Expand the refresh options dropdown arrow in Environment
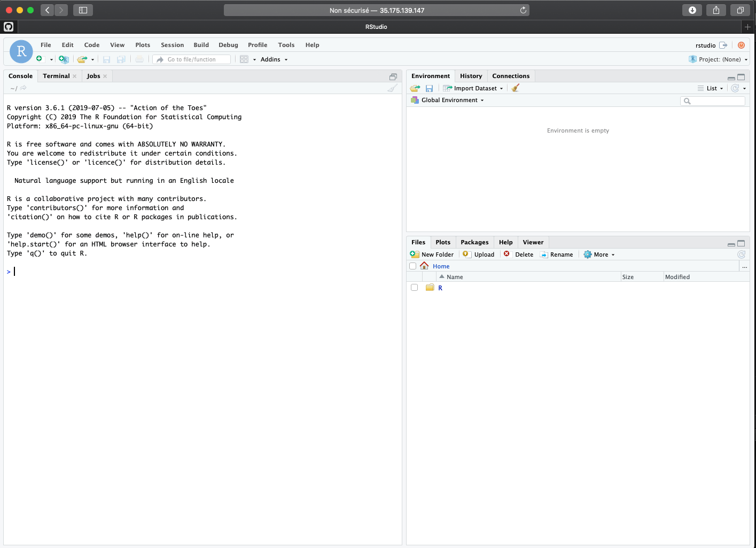Image resolution: width=756 pixels, height=548 pixels. [744, 88]
